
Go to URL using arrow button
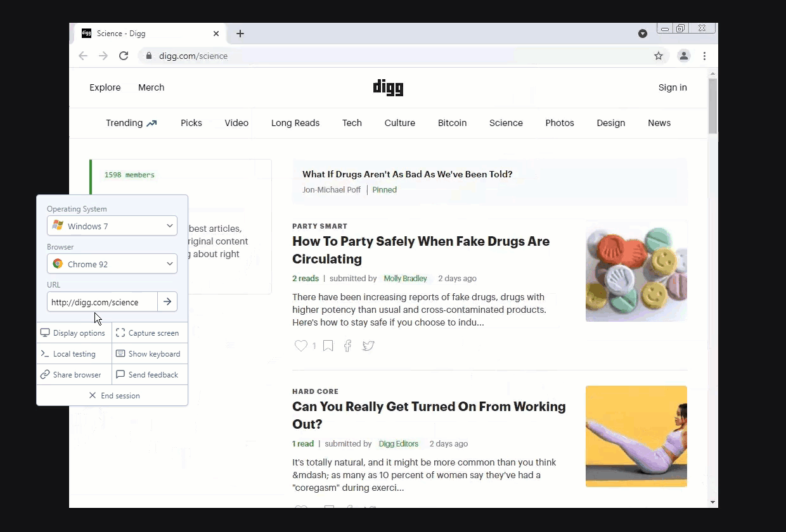point(167,302)
